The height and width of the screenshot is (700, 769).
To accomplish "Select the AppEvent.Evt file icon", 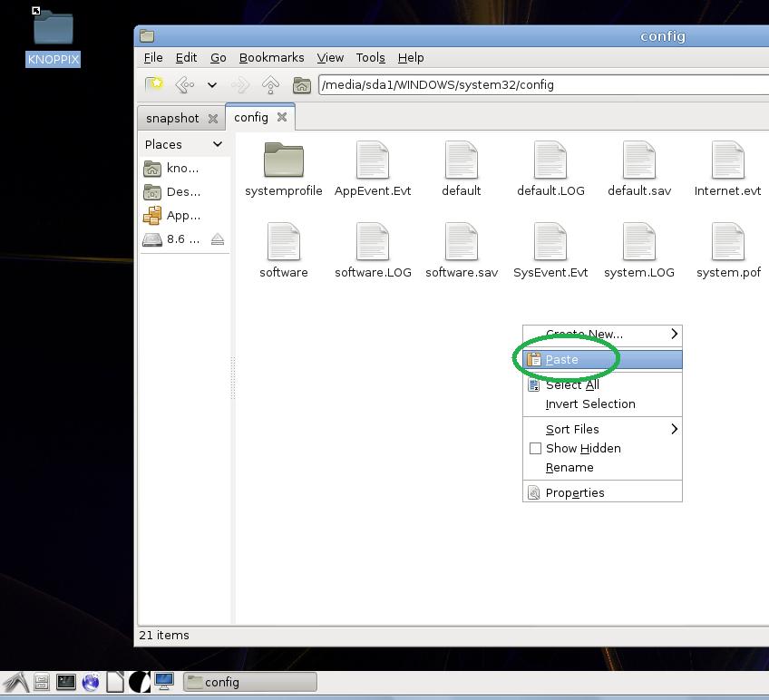I will pos(373,160).
